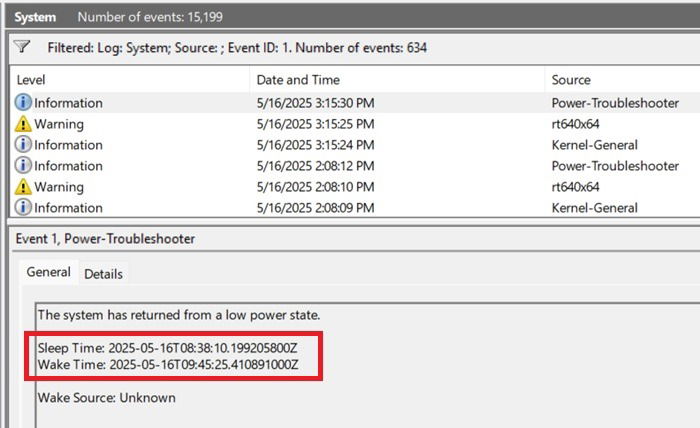This screenshot has height=428, width=700.
Task: Click the Wake Time line in details
Action: pyautogui.click(x=168, y=365)
